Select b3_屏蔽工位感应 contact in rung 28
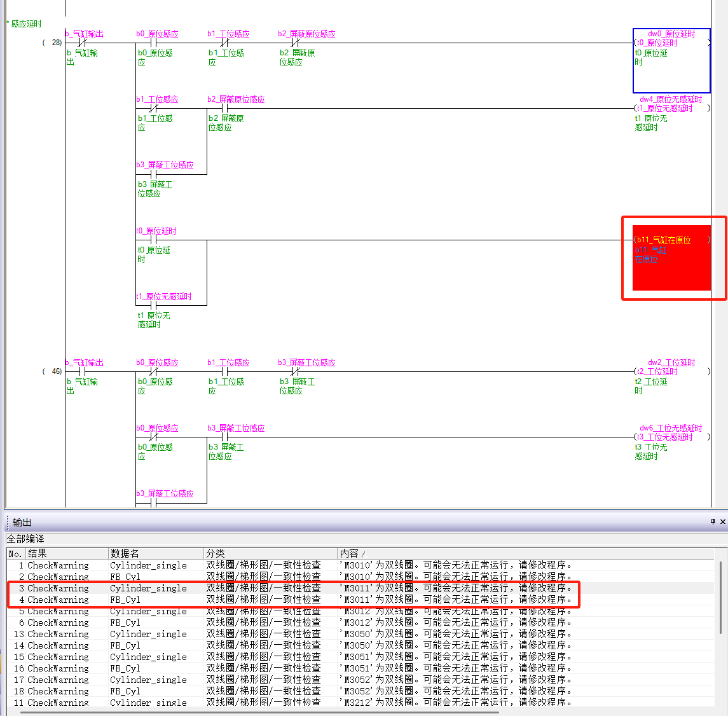 (153, 174)
